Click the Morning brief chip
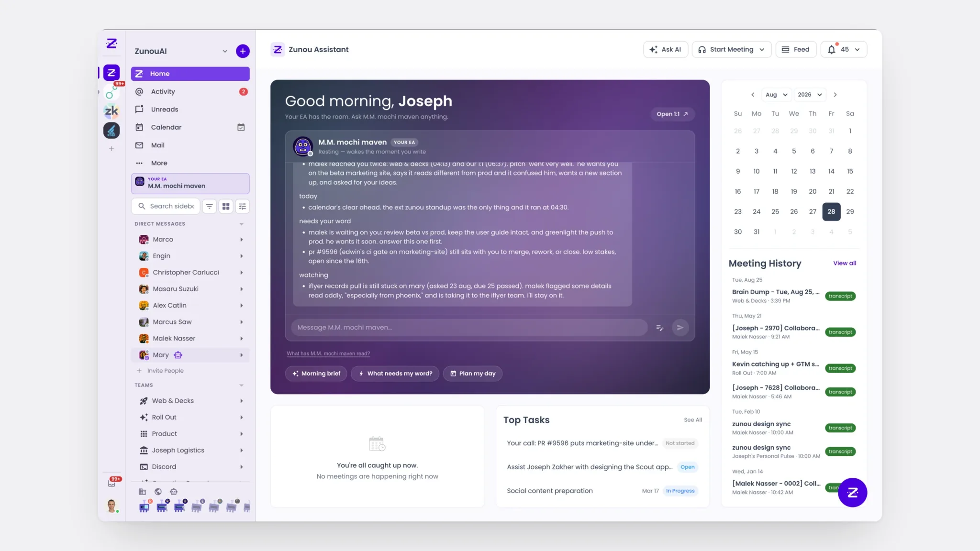Image resolution: width=980 pixels, height=551 pixels. (316, 374)
